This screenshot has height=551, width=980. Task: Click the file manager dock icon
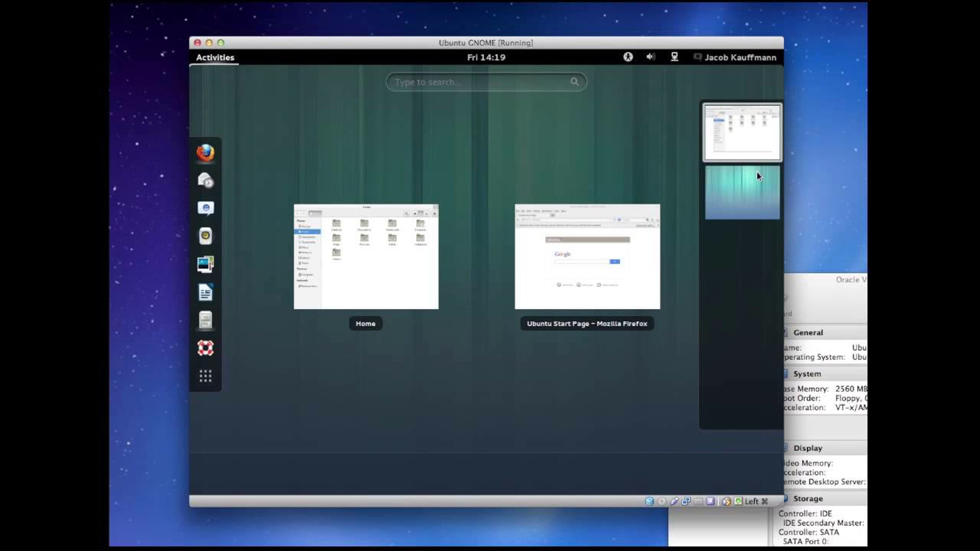[206, 319]
